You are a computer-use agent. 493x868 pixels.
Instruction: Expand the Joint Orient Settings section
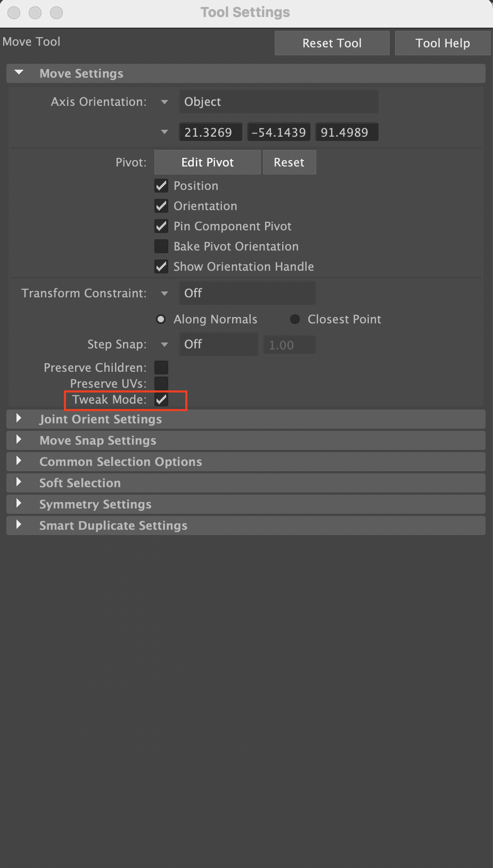[20, 419]
